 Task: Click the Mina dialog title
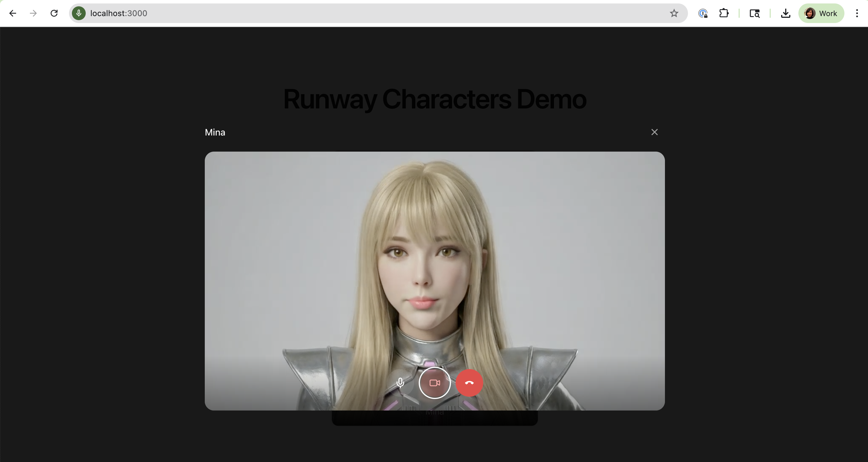click(215, 132)
